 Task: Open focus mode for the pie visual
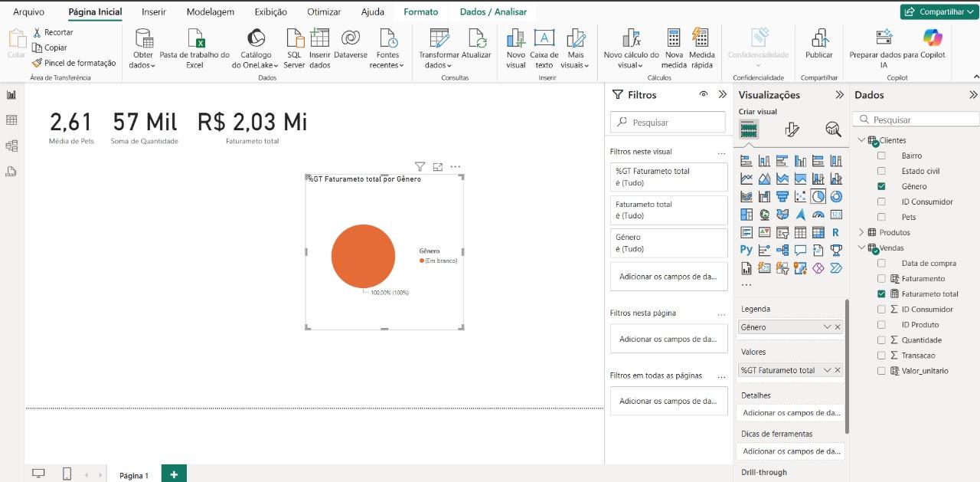[x=438, y=166]
